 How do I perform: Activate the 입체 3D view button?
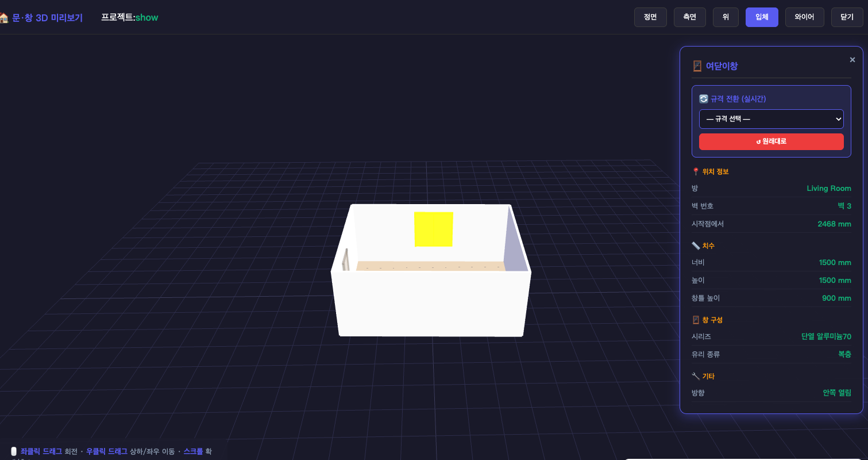pos(762,17)
